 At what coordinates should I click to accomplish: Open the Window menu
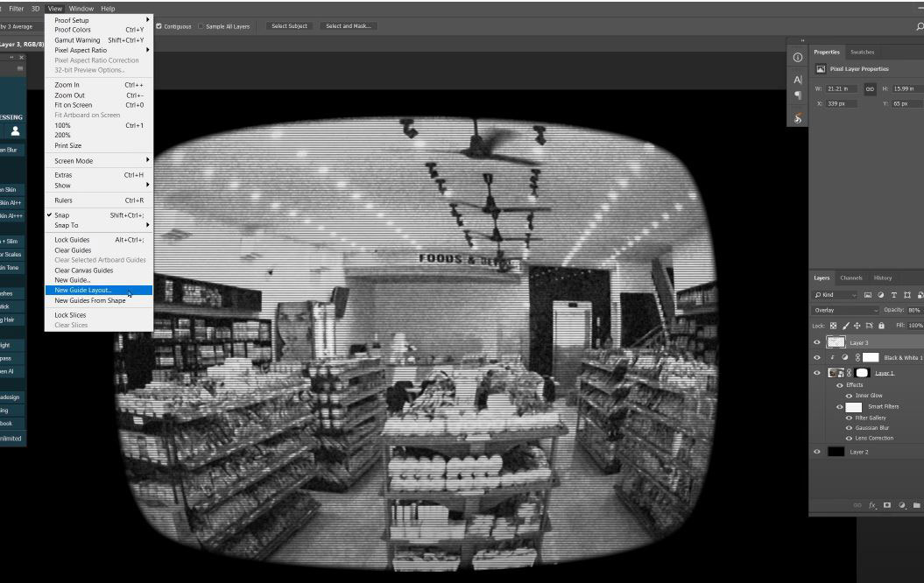tap(81, 8)
